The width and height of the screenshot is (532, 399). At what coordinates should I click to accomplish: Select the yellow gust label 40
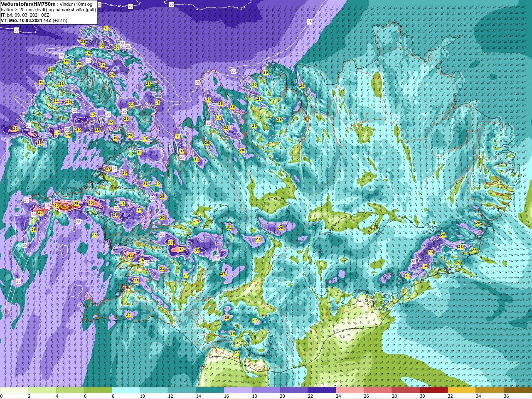click(91, 202)
